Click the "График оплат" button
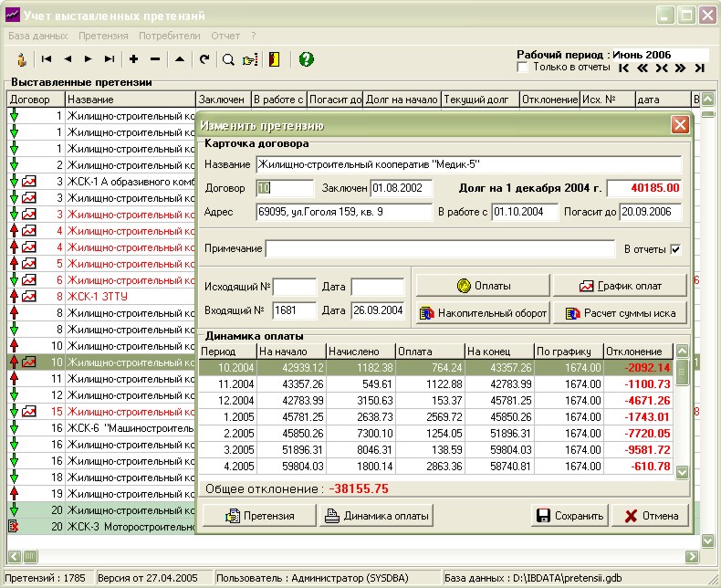The image size is (721, 588). (620, 286)
